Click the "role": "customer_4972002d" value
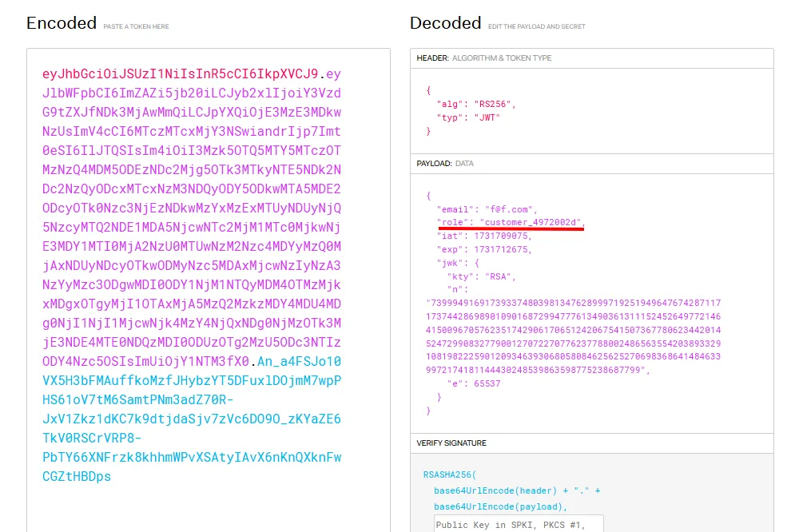 coord(530,222)
